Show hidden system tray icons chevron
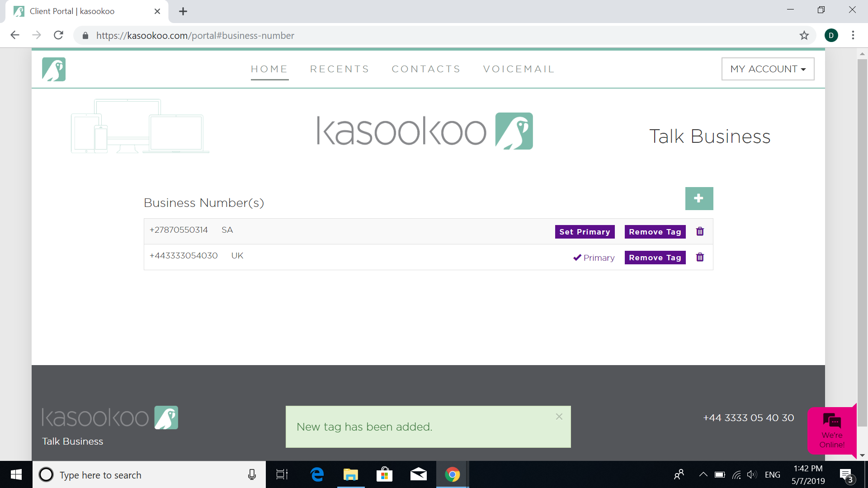 click(x=703, y=474)
